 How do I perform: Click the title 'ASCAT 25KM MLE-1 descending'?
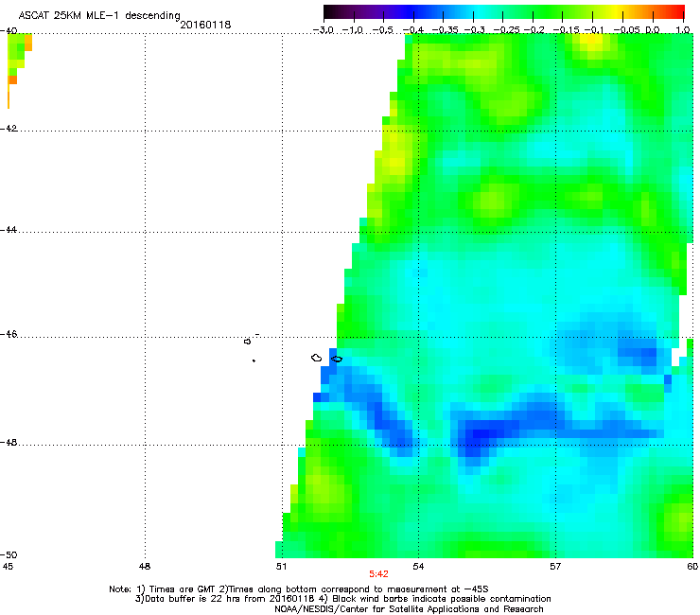[x=99, y=15]
